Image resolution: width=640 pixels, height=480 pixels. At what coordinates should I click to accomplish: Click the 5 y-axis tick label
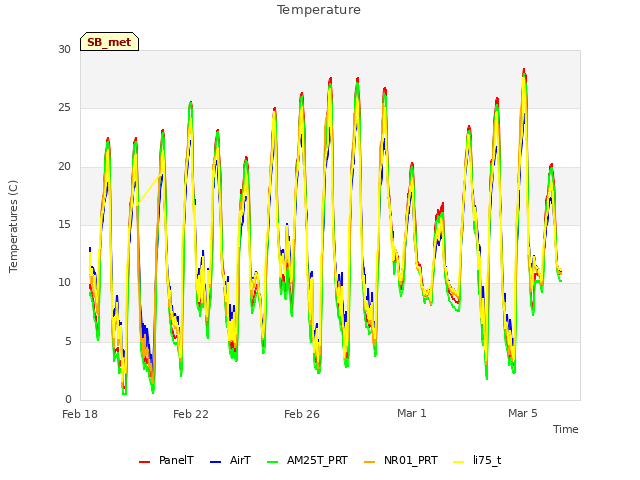point(68,341)
